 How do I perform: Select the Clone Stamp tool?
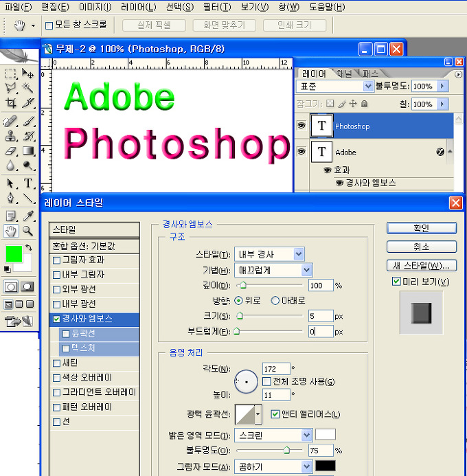click(x=10, y=136)
